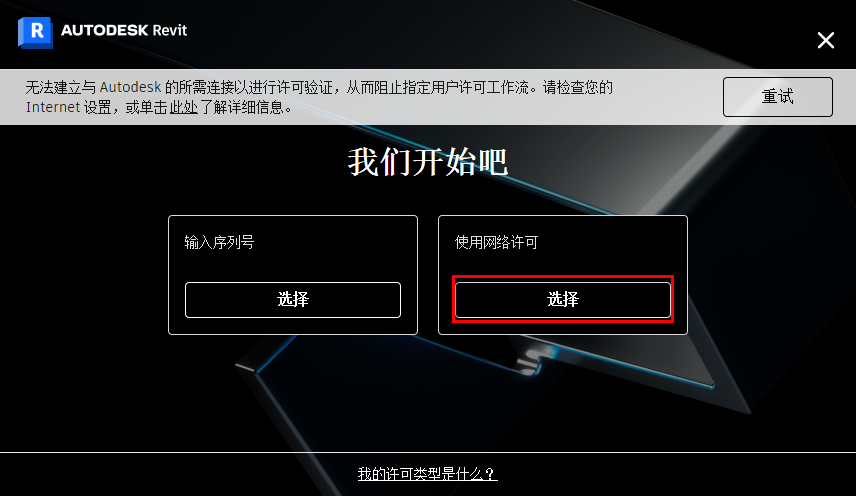856x496 pixels.
Task: Click the connection warning message text
Action: pos(319,97)
